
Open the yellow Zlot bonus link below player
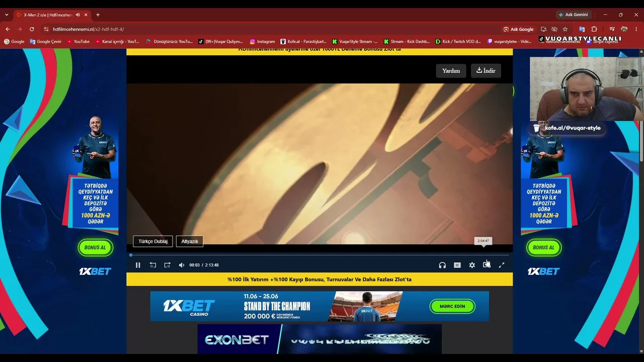pyautogui.click(x=319, y=280)
